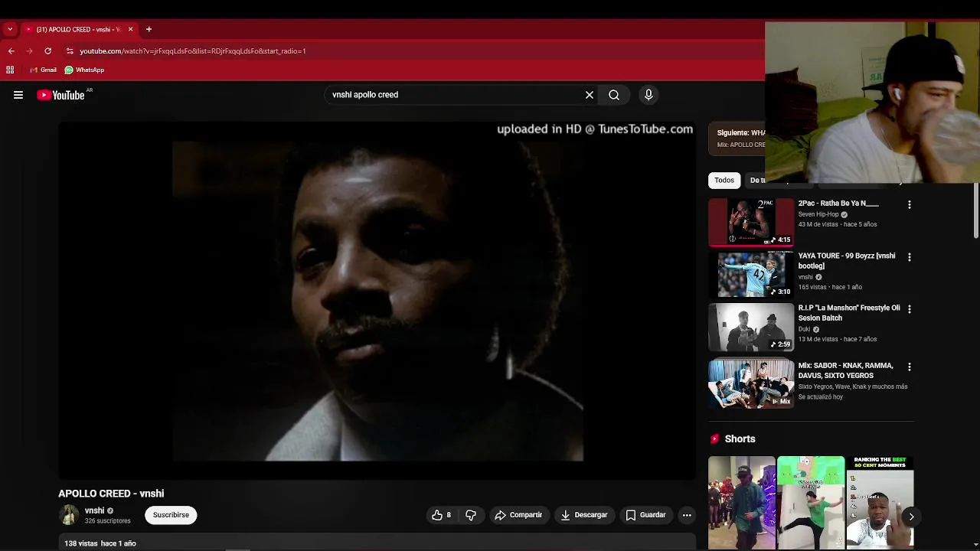Image resolution: width=980 pixels, height=551 pixels.
Task: Open the first Shorts thumbnail
Action: tap(742, 503)
